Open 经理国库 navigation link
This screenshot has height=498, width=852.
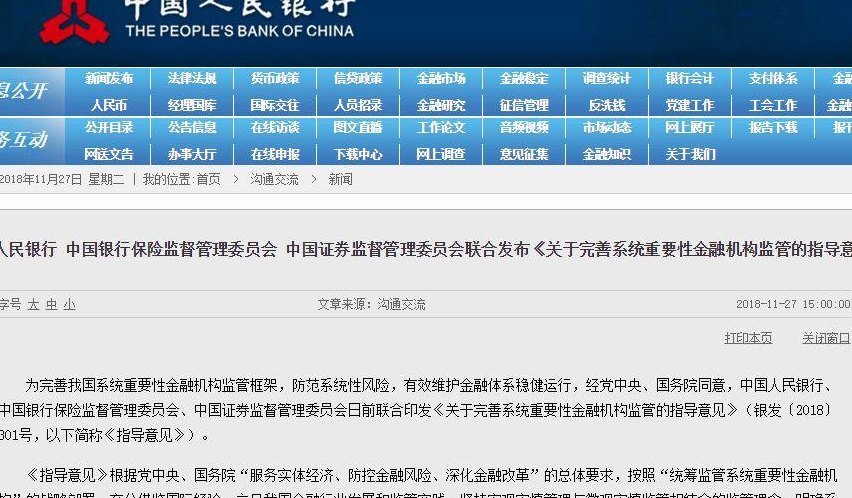click(192, 105)
